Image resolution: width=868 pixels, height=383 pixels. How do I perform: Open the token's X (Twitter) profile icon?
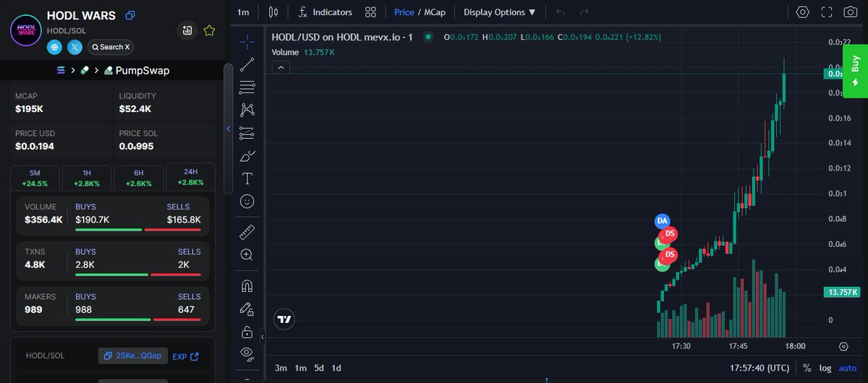pos(75,47)
